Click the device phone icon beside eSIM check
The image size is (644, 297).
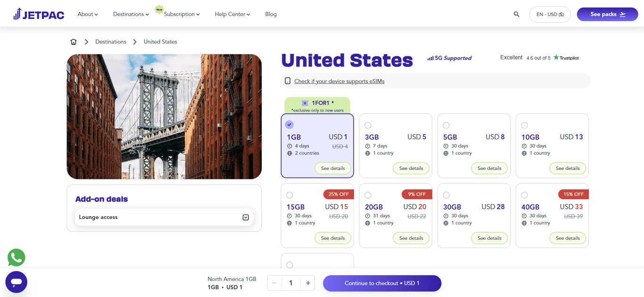click(288, 81)
